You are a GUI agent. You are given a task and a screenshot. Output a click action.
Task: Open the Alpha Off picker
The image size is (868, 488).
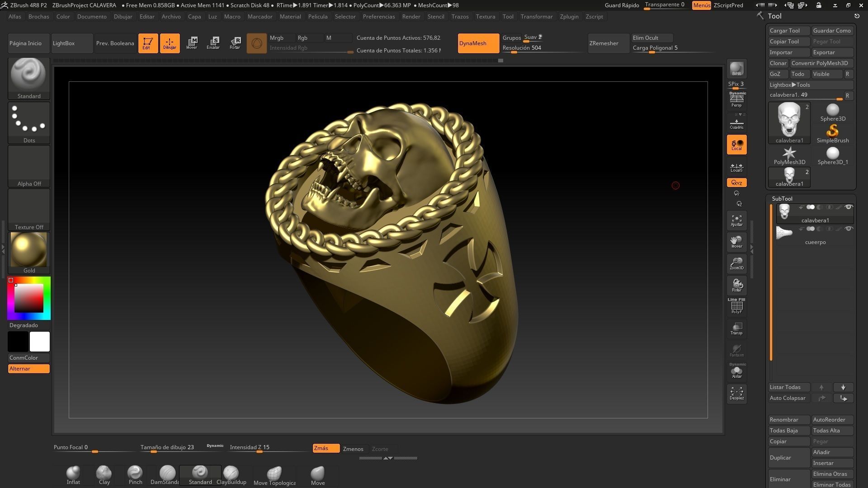(29, 166)
